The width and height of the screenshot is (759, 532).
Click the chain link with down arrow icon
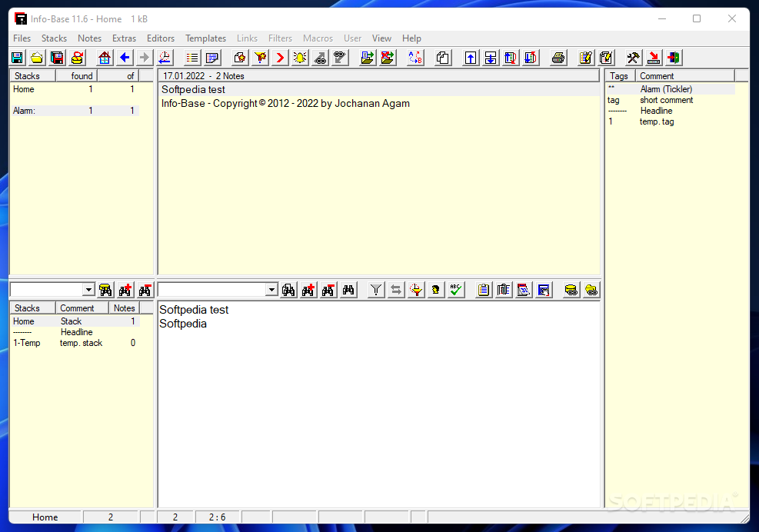coord(340,58)
